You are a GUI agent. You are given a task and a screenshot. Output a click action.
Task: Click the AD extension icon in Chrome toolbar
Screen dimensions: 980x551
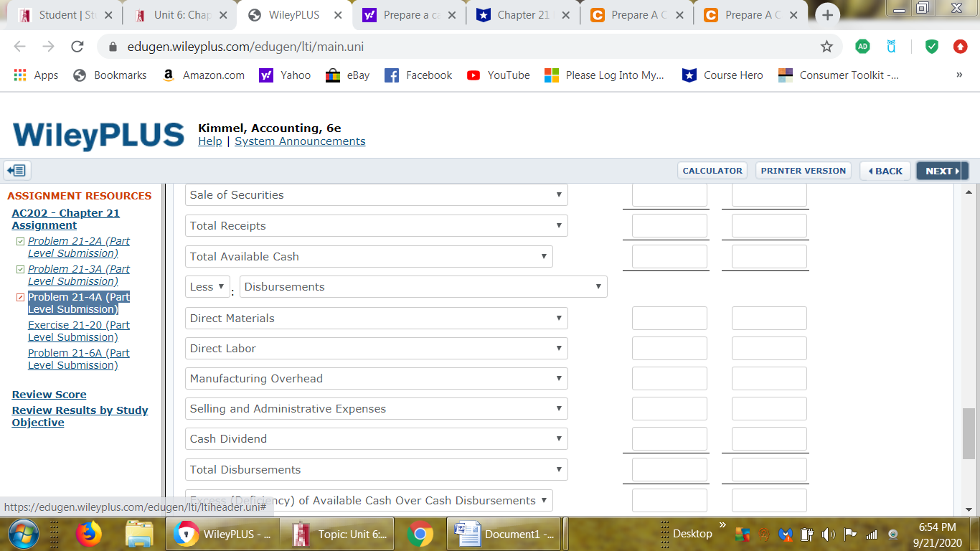862,44
